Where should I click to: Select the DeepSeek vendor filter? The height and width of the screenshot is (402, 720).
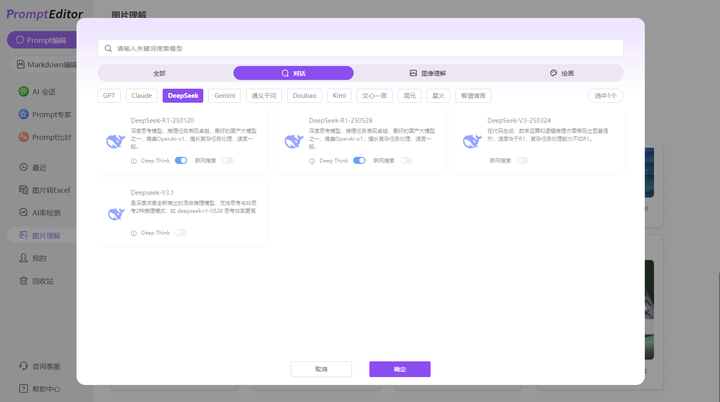pos(183,96)
